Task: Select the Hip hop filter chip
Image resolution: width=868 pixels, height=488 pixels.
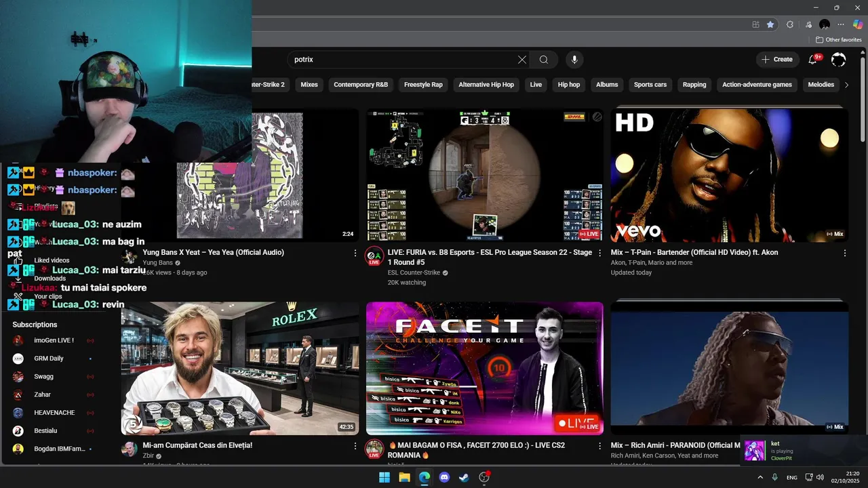Action: point(569,85)
